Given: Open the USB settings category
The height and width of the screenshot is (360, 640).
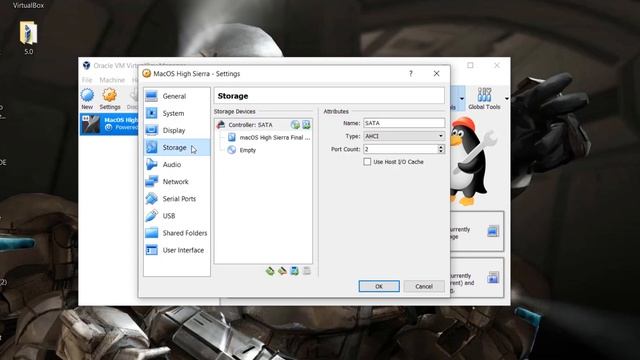Looking at the screenshot, I should 176,216.
